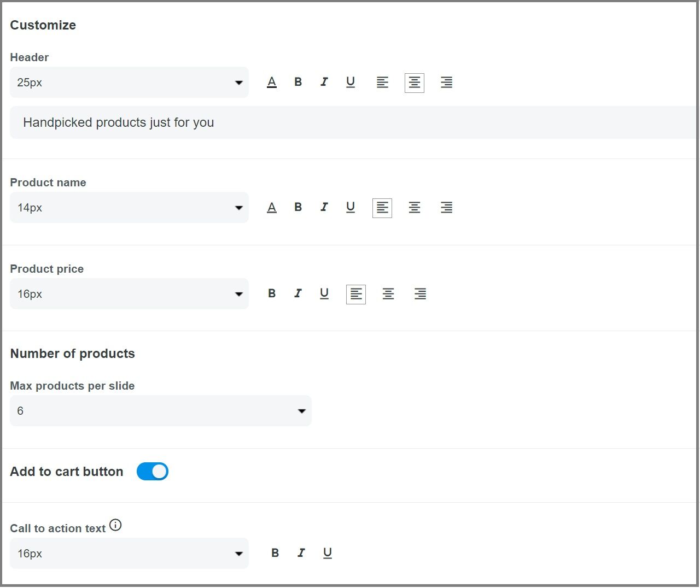
Task: Underline the Call to action text
Action: coord(328,553)
